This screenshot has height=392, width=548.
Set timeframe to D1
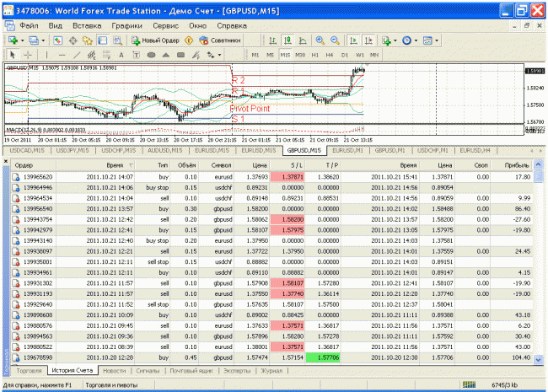click(345, 55)
